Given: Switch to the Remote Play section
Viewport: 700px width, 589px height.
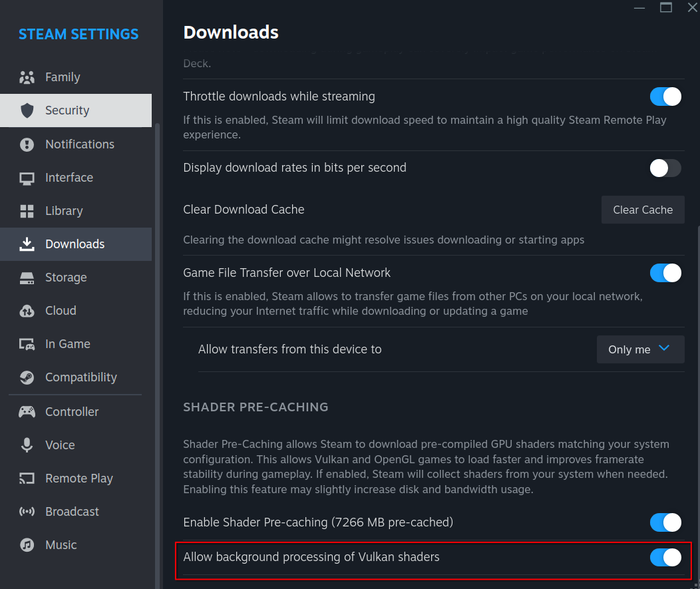Looking at the screenshot, I should pyautogui.click(x=79, y=479).
